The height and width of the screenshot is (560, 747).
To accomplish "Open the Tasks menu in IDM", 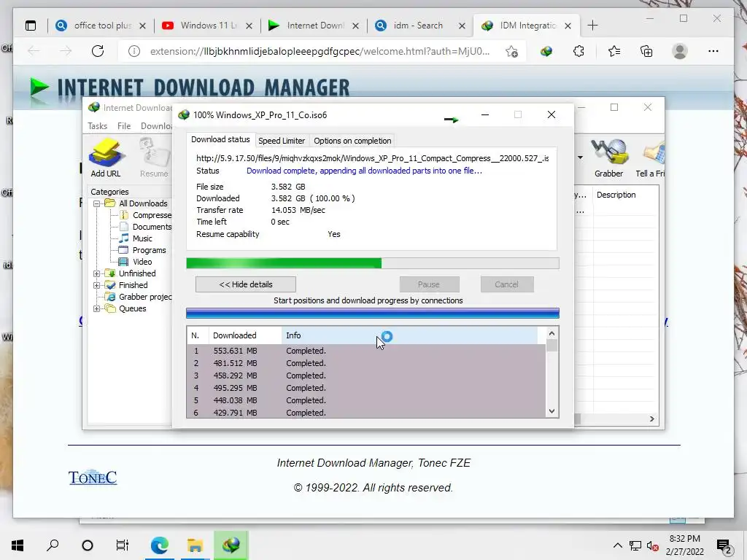I will pyautogui.click(x=97, y=125).
